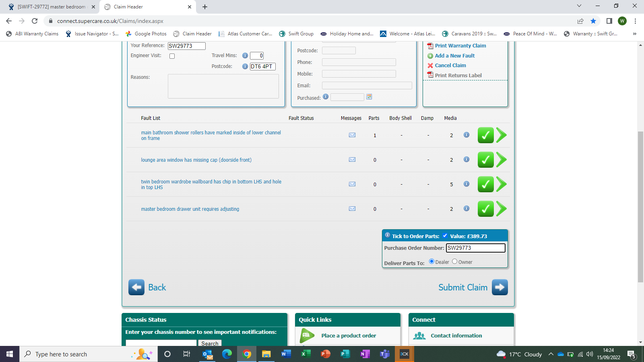
Task: Click the Submit Claim text link
Action: (x=463, y=287)
